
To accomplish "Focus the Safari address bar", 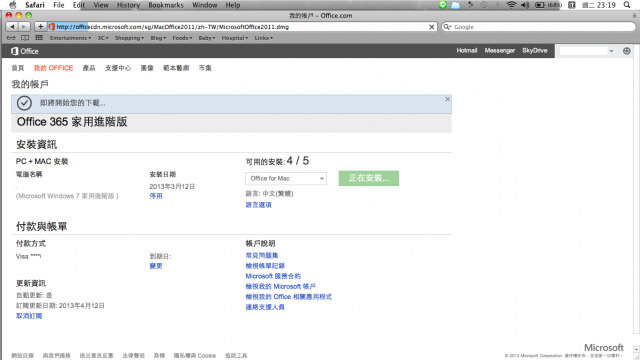I will 241,27.
